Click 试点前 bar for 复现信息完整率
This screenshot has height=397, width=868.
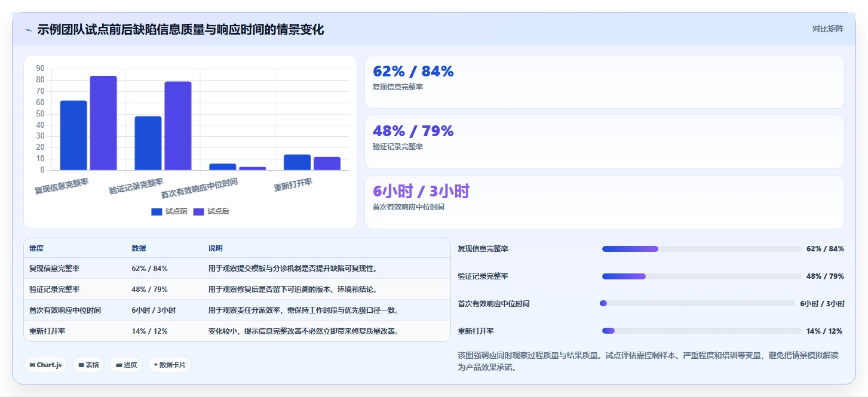pos(73,136)
